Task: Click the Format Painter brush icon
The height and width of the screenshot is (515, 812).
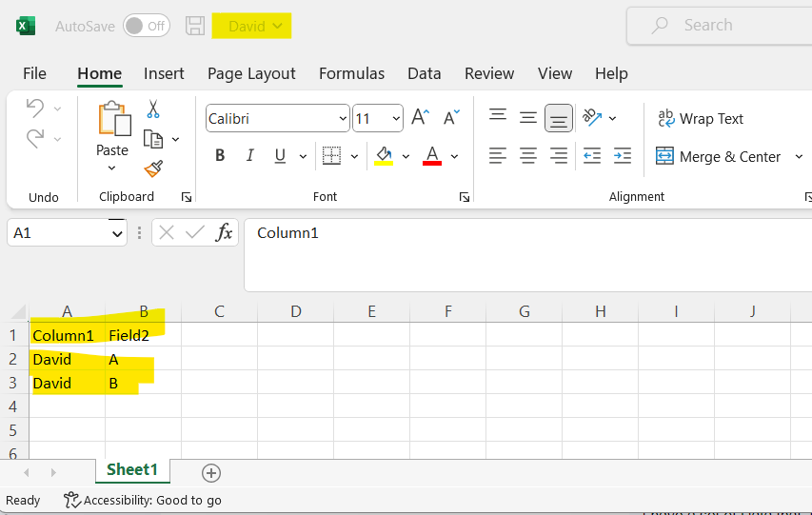Action: point(153,168)
